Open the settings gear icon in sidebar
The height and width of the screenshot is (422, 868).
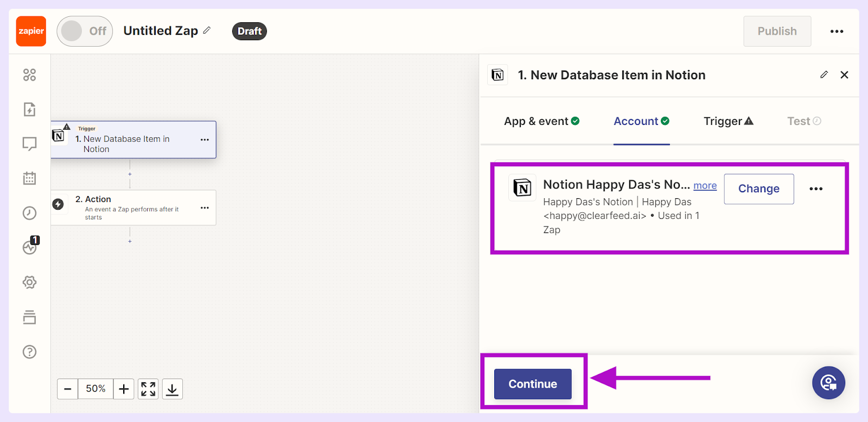click(x=29, y=282)
